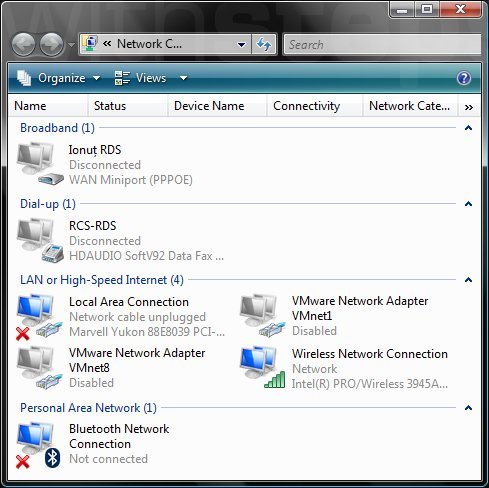This screenshot has width=489, height=488.
Task: Collapse the Dial-up group
Action: tap(468, 204)
